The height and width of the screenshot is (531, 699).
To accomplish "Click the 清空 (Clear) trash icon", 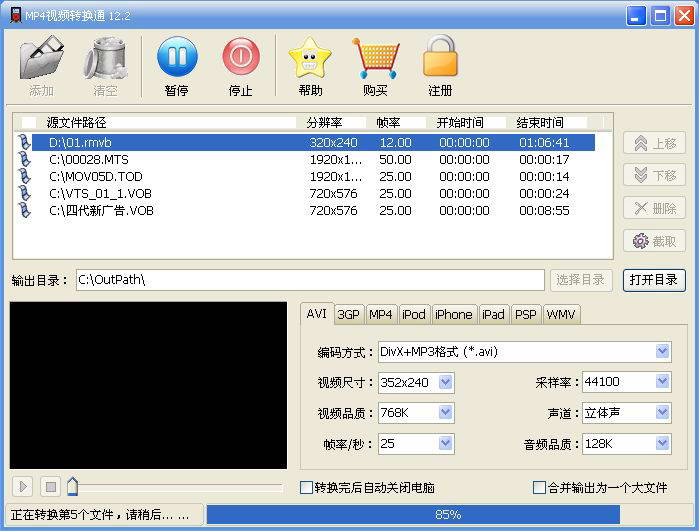I will tap(105, 58).
